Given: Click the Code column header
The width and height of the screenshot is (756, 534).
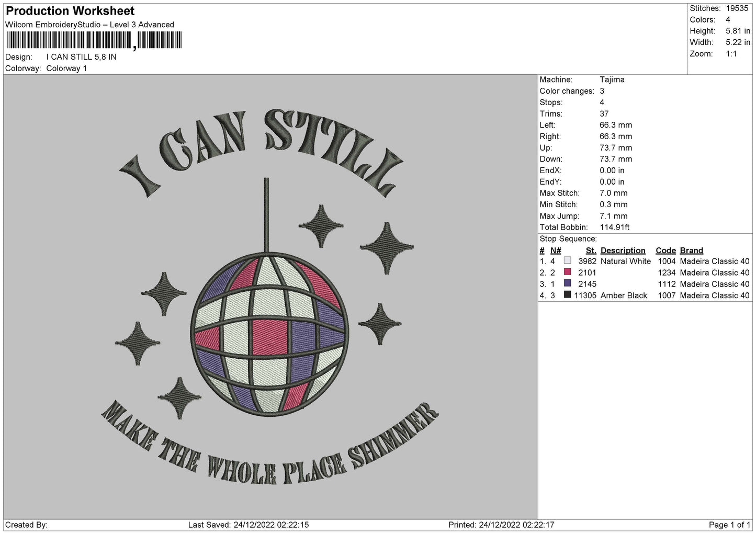Looking at the screenshot, I should click(x=665, y=251).
